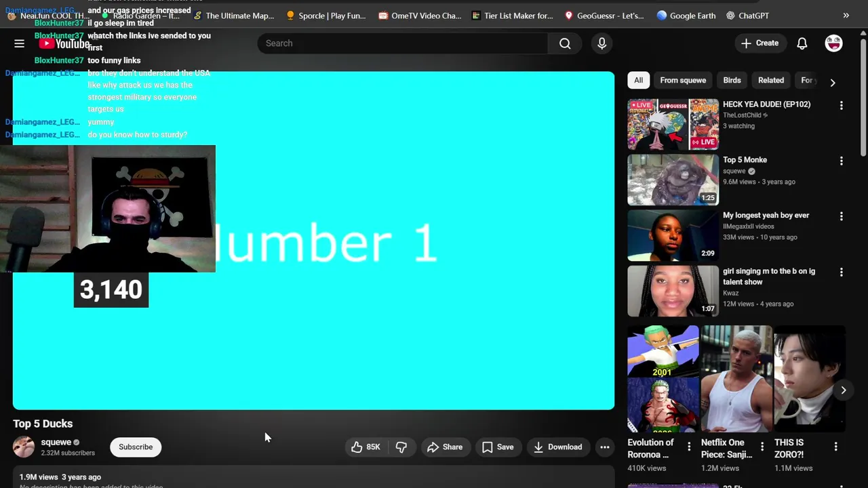Open options menu for HECK YEA DUDE video
Viewport: 868px width, 488px height.
tap(842, 105)
